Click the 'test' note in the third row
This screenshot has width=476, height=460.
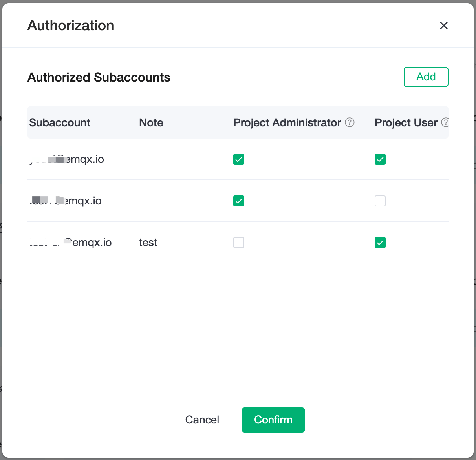tap(148, 243)
